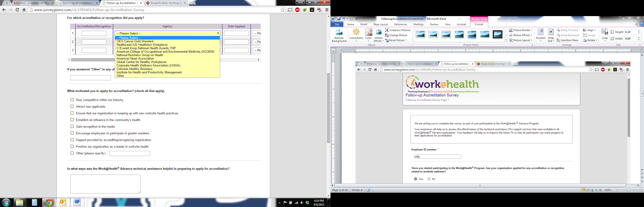
Task: Undo the last action in Word
Action: point(344,19)
